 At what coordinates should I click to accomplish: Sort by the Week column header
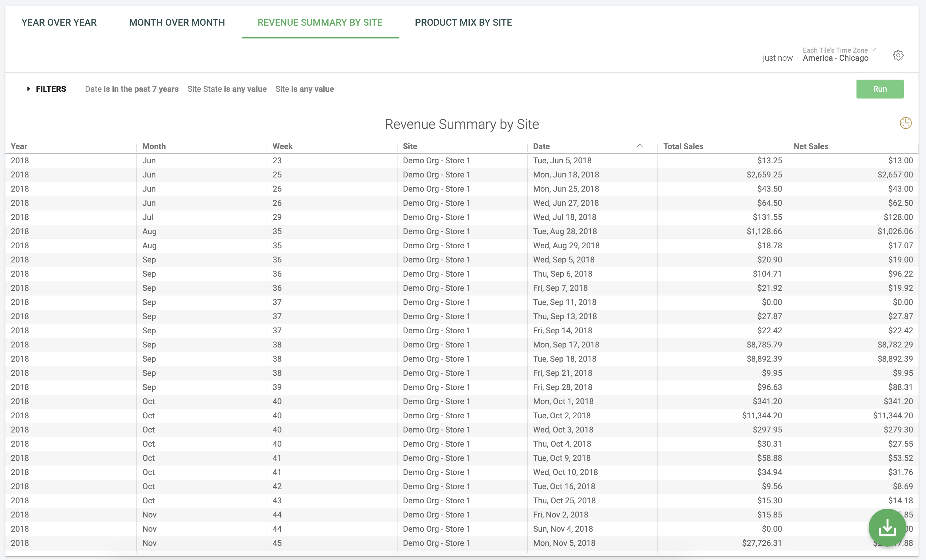(x=282, y=146)
